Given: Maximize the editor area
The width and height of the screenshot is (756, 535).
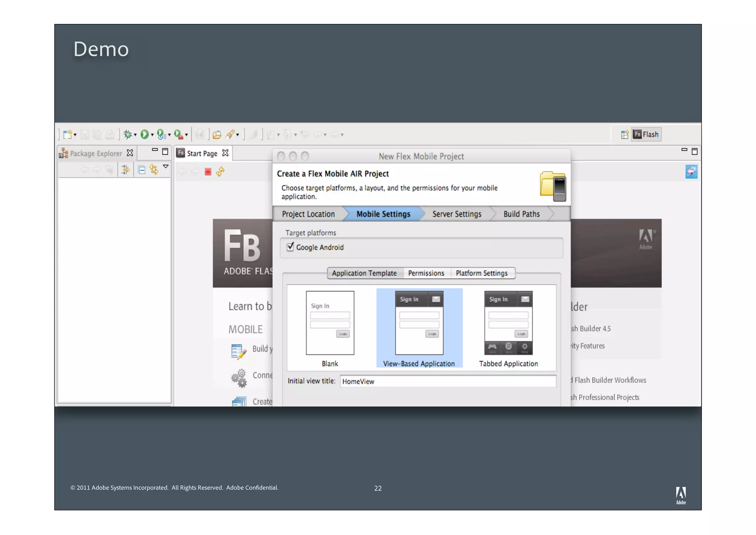Looking at the screenshot, I should coord(694,151).
